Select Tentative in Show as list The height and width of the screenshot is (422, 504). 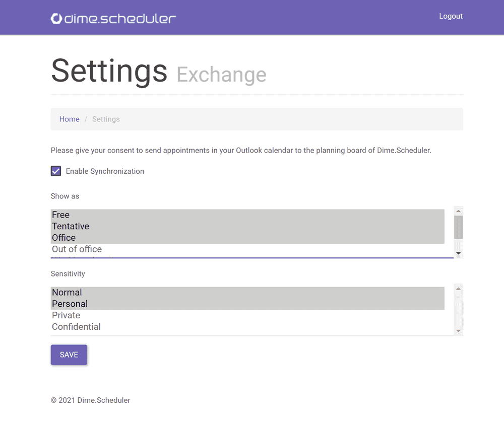[247, 227]
